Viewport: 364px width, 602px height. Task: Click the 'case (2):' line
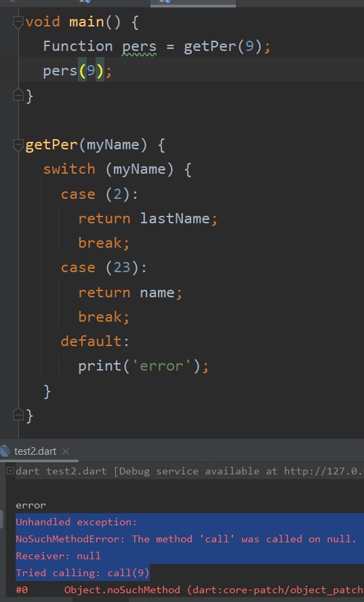pos(100,194)
